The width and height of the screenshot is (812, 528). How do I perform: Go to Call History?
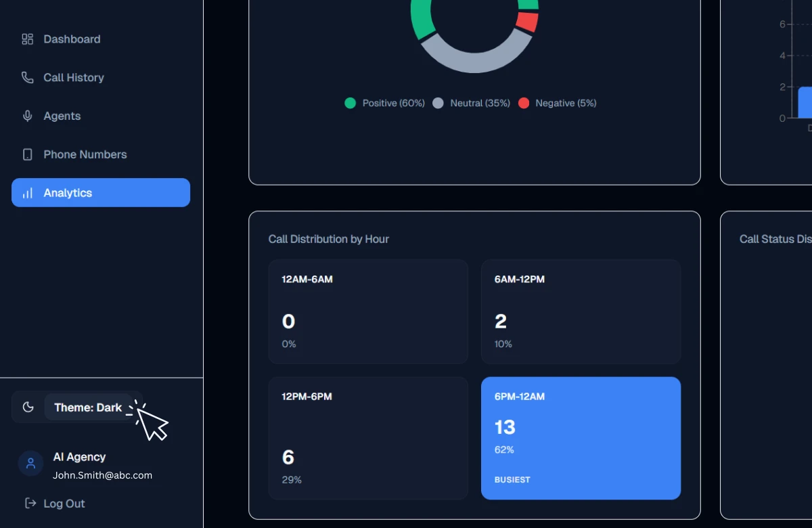pyautogui.click(x=101, y=78)
